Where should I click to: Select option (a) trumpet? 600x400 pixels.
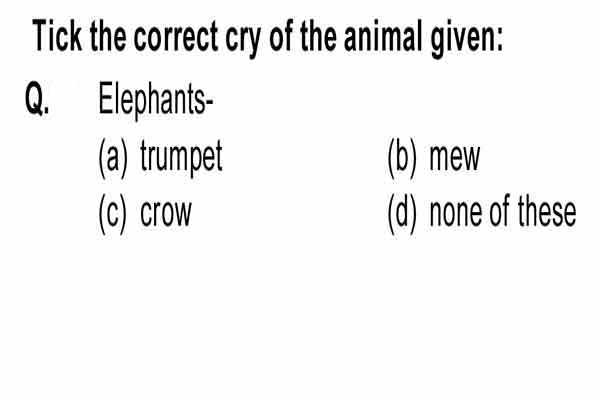(160, 158)
